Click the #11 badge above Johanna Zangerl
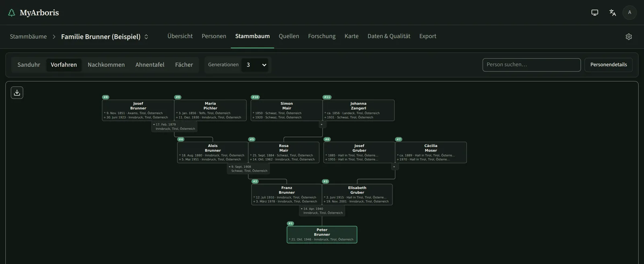Image resolution: width=644 pixels, height=264 pixels. [x=327, y=97]
